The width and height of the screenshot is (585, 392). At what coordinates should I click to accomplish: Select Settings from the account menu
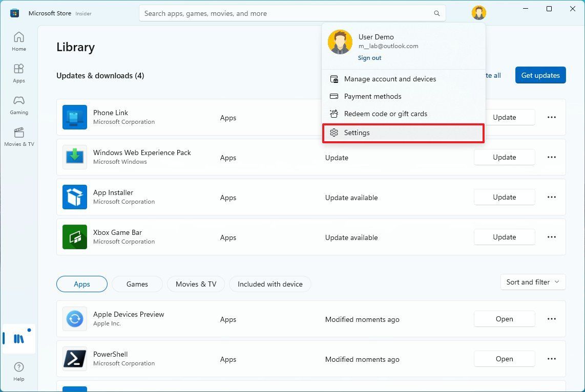(x=357, y=133)
